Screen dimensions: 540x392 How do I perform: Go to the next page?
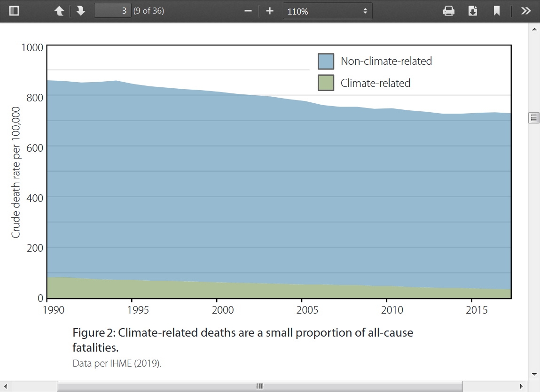click(81, 11)
